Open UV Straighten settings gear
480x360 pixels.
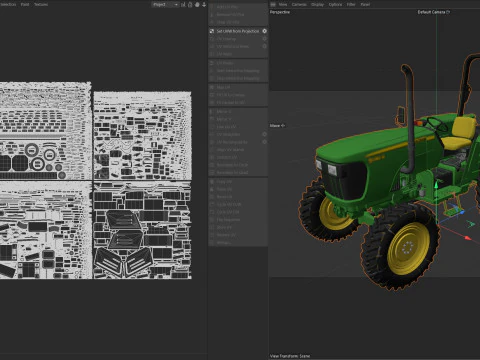[x=264, y=134]
